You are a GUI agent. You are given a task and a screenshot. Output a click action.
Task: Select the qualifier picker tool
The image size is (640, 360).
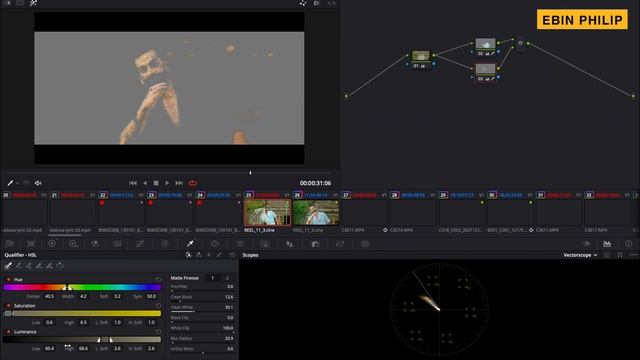coord(8,266)
